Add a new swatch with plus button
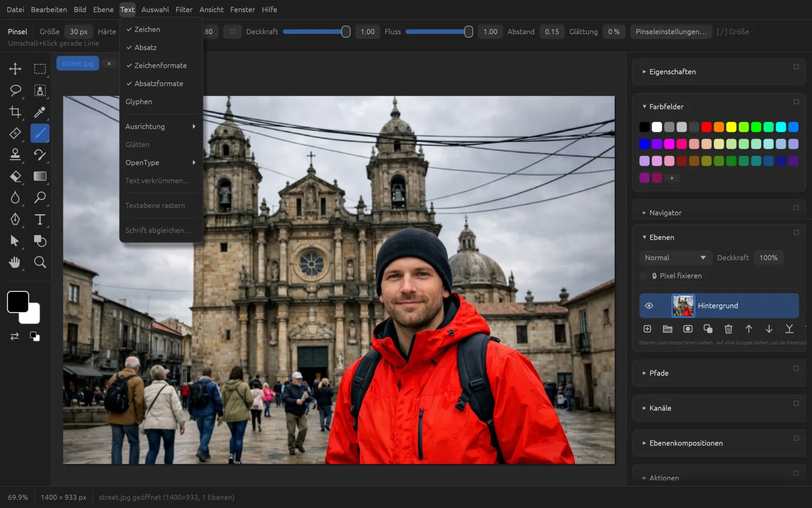The height and width of the screenshot is (508, 812). point(671,178)
